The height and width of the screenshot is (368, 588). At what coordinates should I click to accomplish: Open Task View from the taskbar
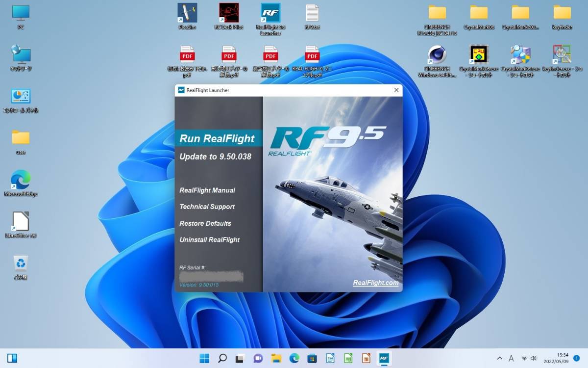240,358
